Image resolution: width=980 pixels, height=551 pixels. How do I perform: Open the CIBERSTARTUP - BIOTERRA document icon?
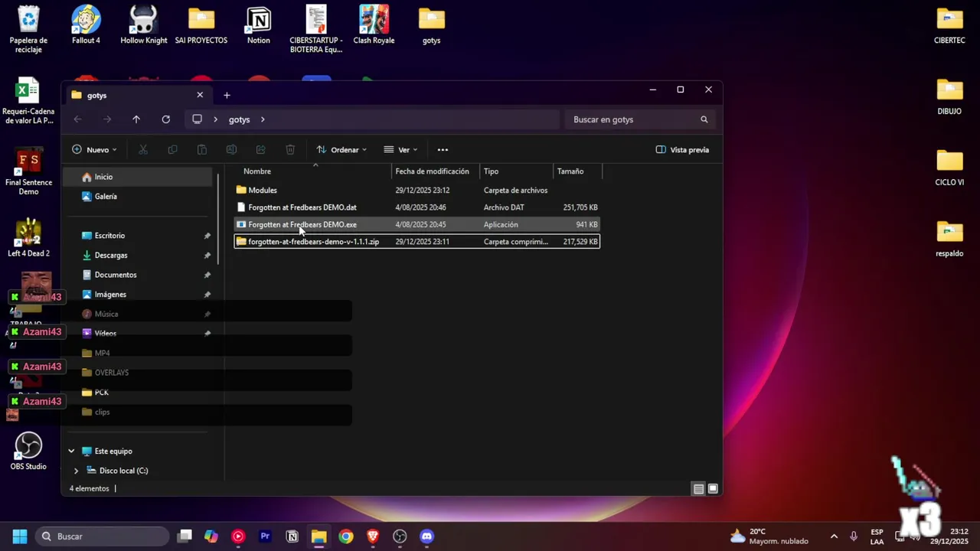click(316, 29)
